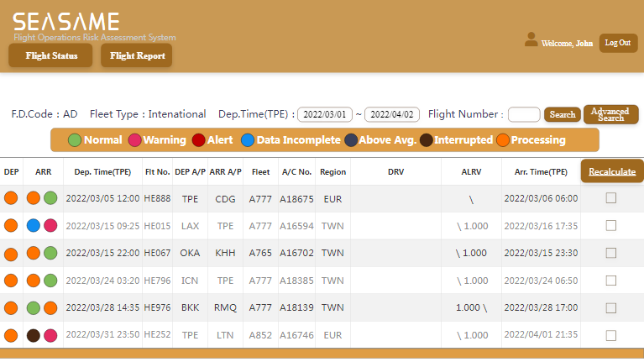Click blue ARR status dot for flight HE015

tap(34, 226)
